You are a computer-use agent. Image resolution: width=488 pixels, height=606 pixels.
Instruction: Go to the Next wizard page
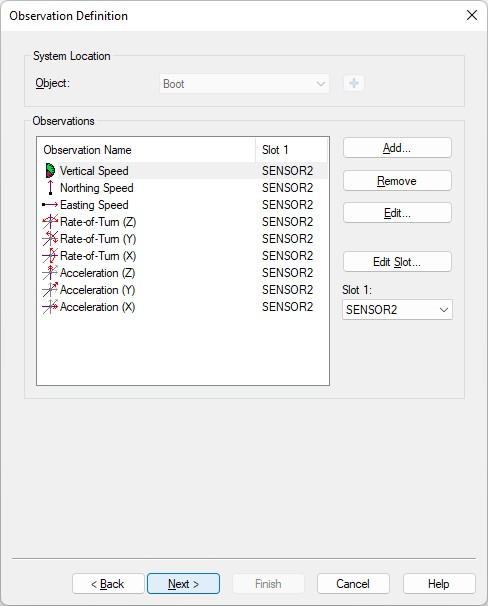click(184, 584)
